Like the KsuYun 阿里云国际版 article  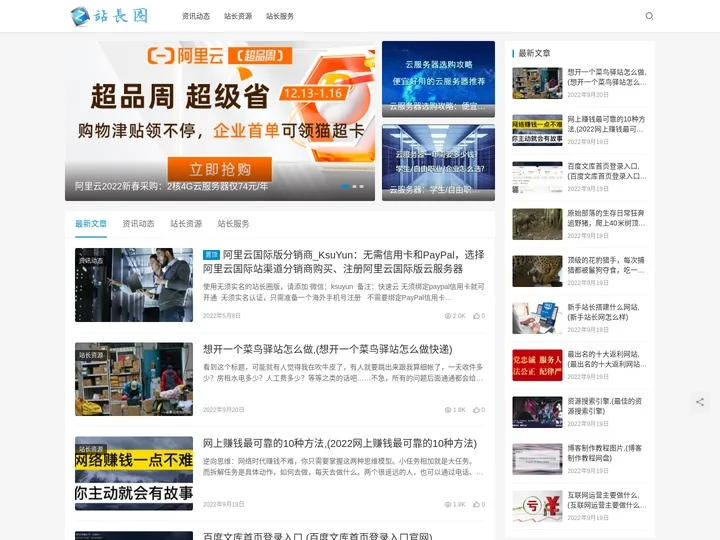(x=477, y=316)
